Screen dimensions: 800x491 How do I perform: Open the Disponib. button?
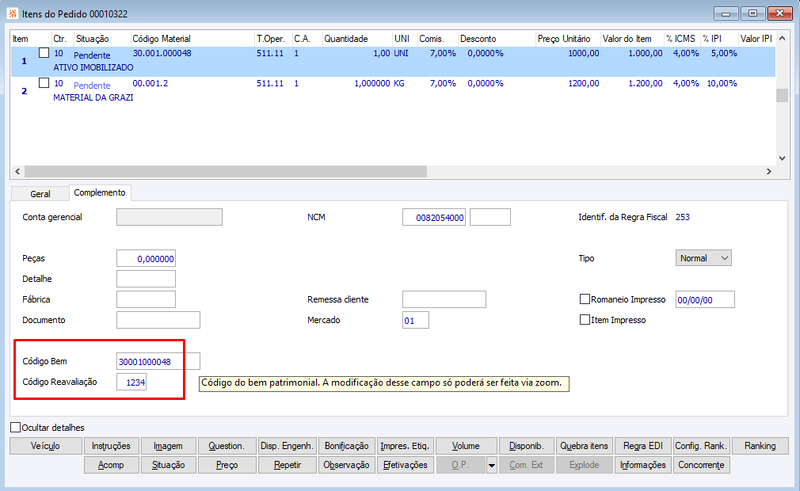click(526, 446)
